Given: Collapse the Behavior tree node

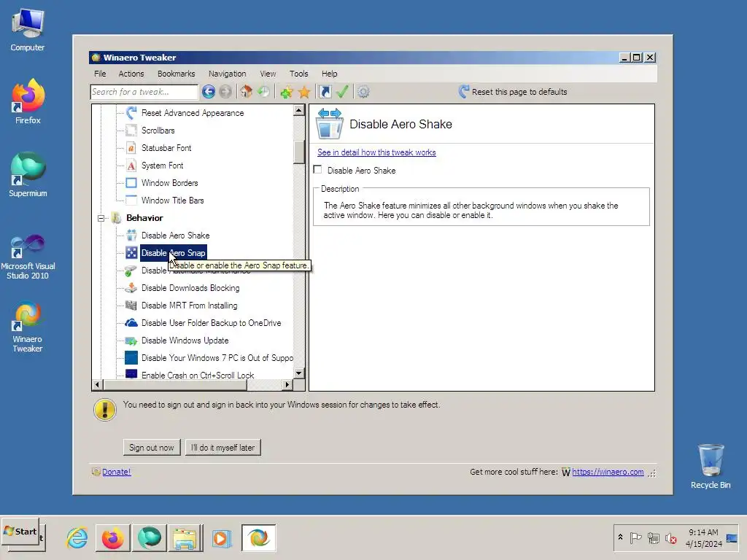Looking at the screenshot, I should coord(101,218).
